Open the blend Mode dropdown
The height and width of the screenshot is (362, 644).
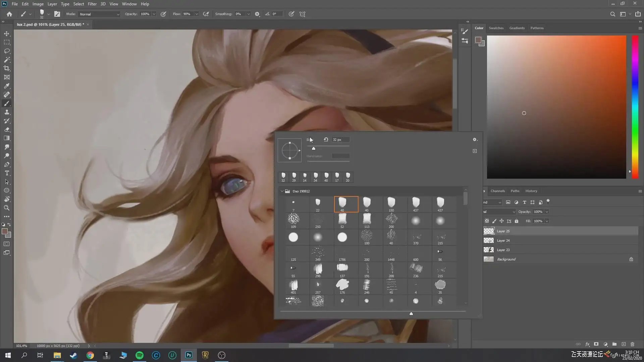(x=99, y=14)
